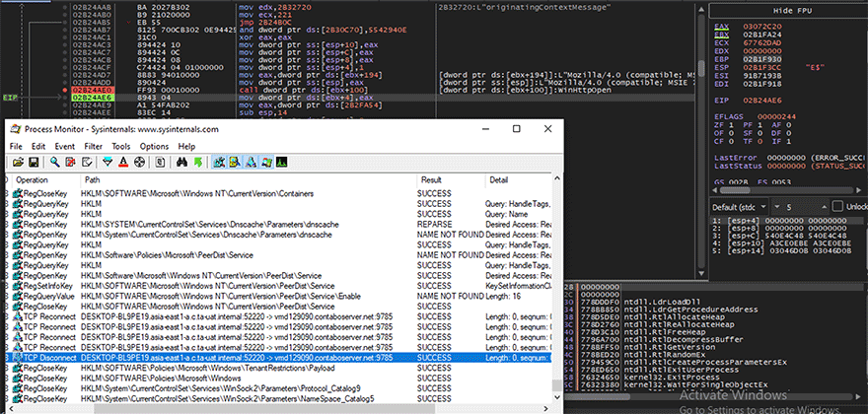
Task: Select RegCloseKey row for NameSpace_Catalog5
Action: pyautogui.click(x=279, y=398)
